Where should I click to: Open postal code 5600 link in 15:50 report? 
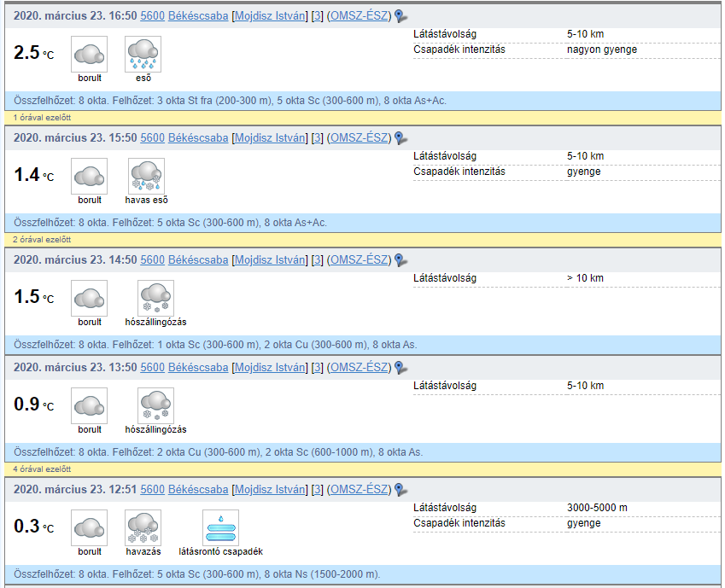153,138
